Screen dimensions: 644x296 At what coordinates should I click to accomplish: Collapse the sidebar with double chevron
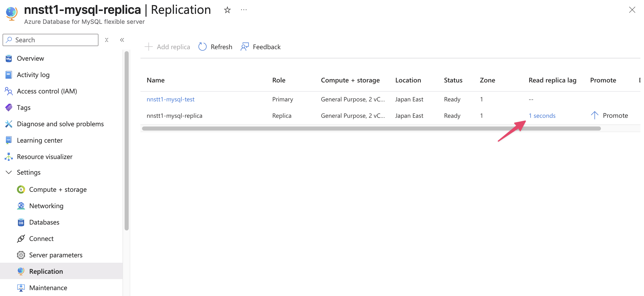[x=122, y=40]
